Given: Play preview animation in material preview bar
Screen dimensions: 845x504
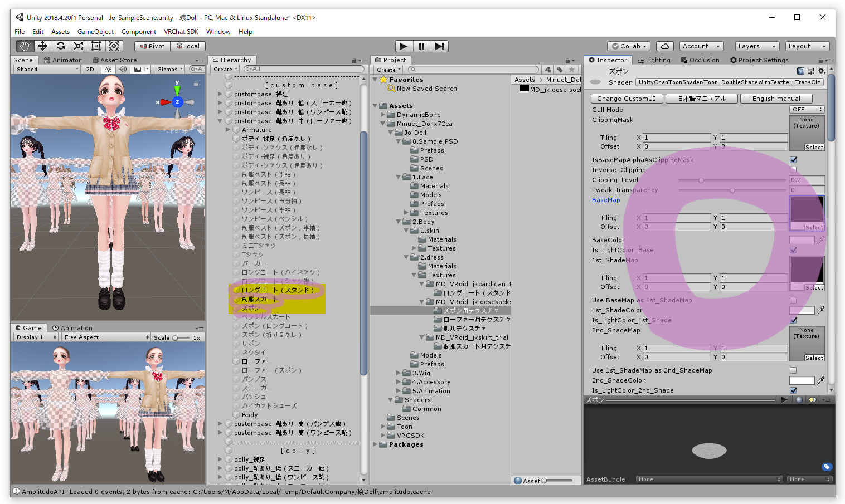Looking at the screenshot, I should click(784, 399).
